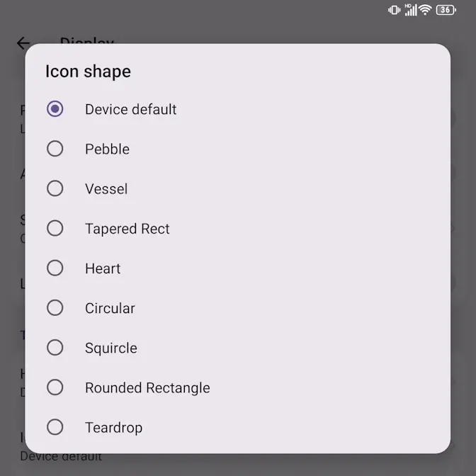This screenshot has width=476, height=476.
Task: Click the Tapered Rect text label
Action: tap(127, 229)
